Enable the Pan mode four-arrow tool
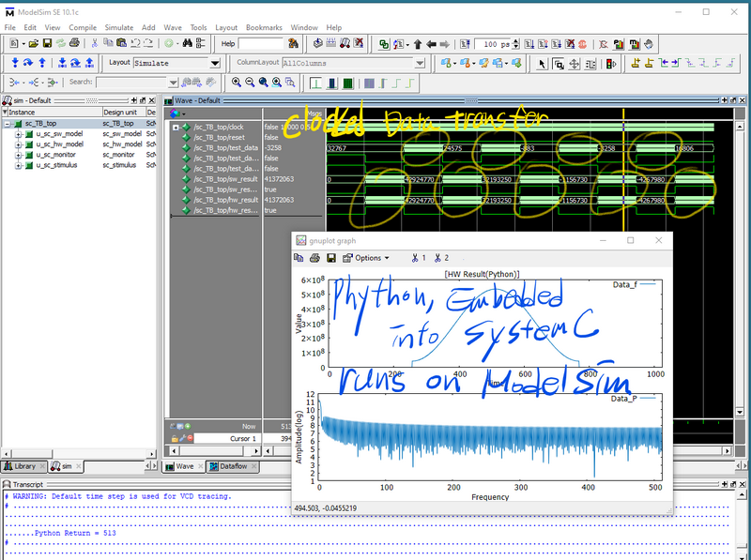 (575, 64)
